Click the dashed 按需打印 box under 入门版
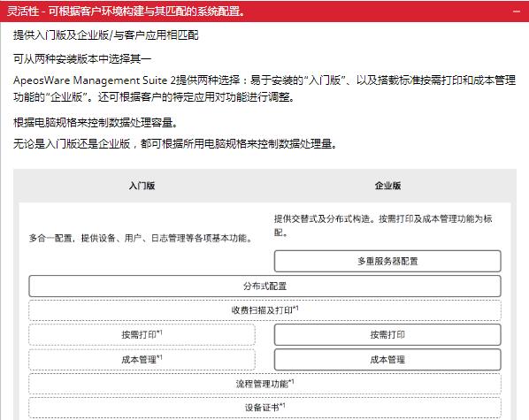Screen dimensions: 529x420 142,334
